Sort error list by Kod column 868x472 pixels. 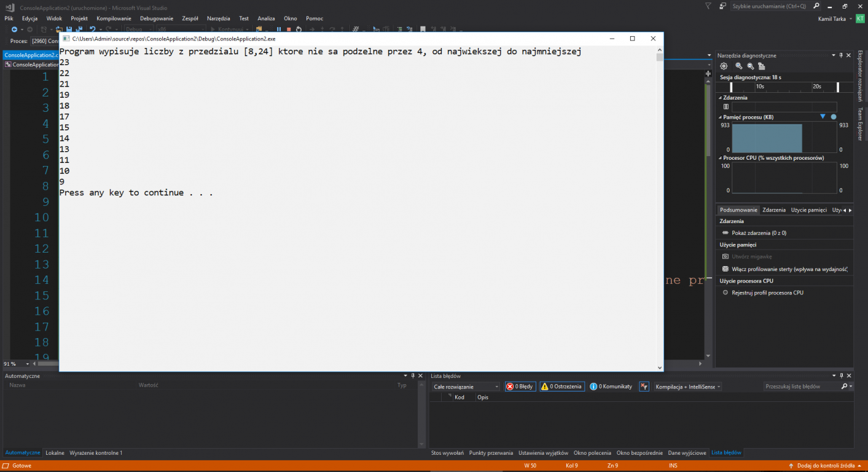pyautogui.click(x=459, y=398)
